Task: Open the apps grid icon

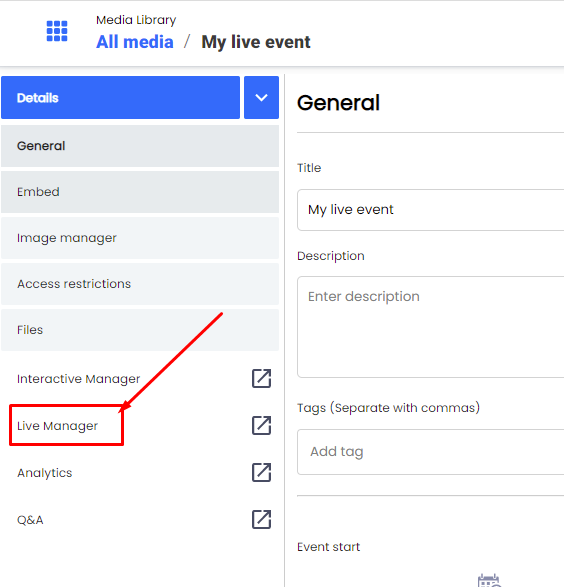Action: tap(57, 31)
